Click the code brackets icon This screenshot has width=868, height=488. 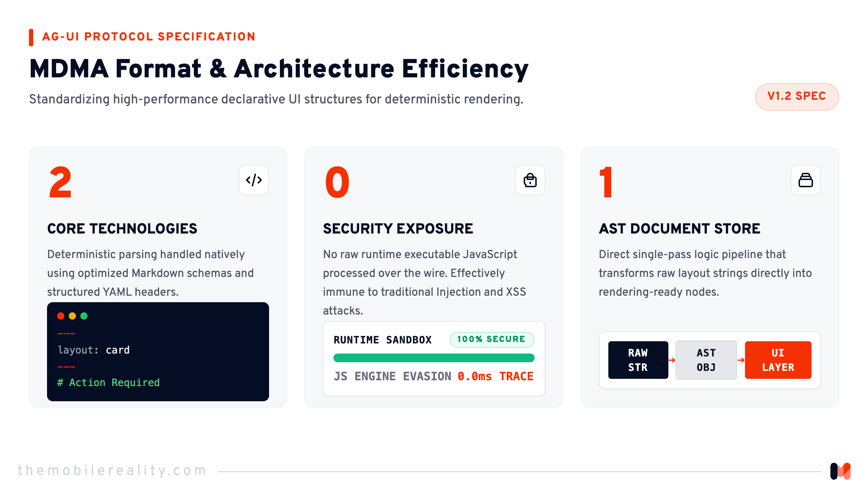tap(254, 180)
